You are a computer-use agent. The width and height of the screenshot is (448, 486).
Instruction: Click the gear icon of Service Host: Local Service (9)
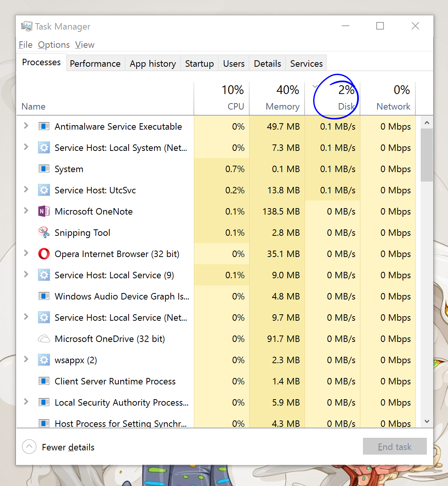44,275
